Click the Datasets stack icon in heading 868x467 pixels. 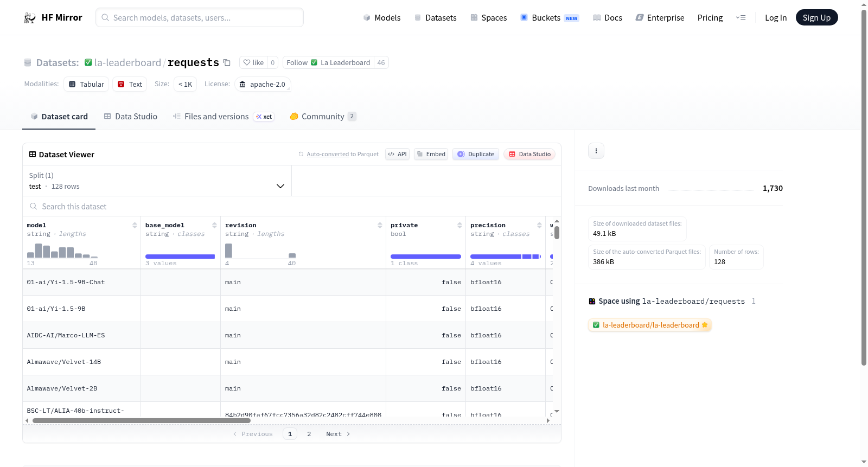(28, 63)
